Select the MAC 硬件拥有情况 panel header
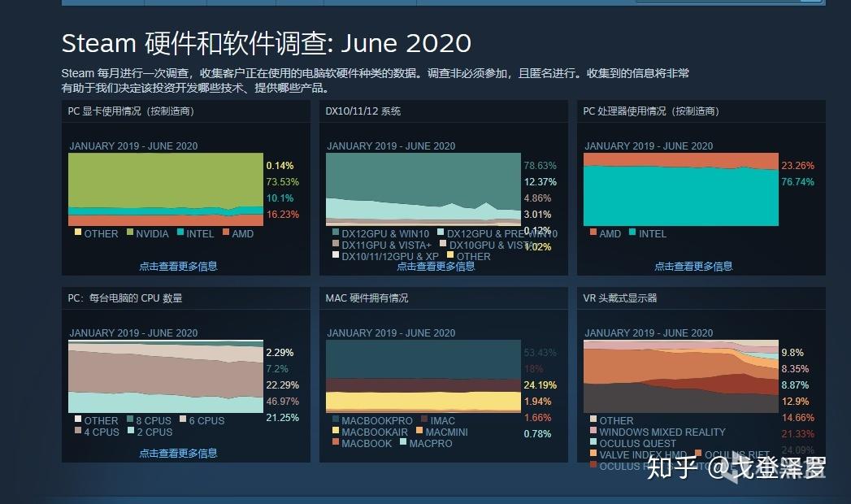This screenshot has height=504, width=851. tap(367, 298)
